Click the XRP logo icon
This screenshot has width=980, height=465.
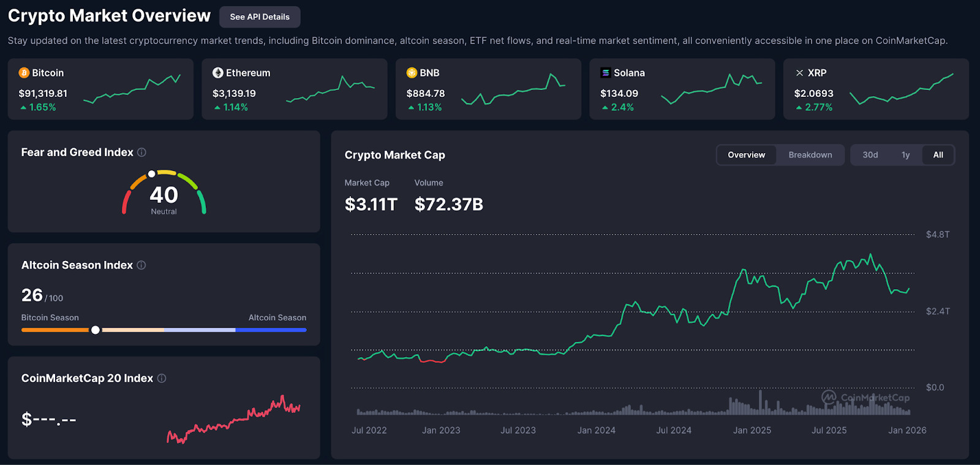[x=799, y=73]
